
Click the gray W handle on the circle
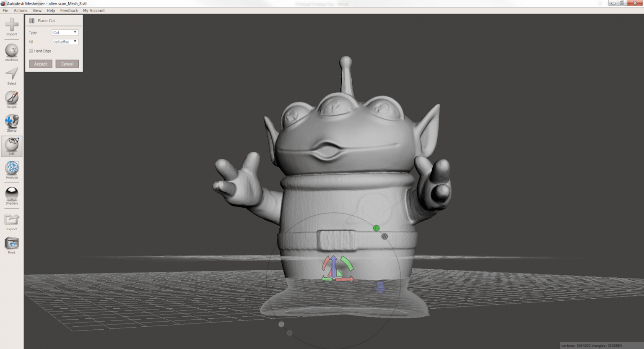(x=384, y=237)
